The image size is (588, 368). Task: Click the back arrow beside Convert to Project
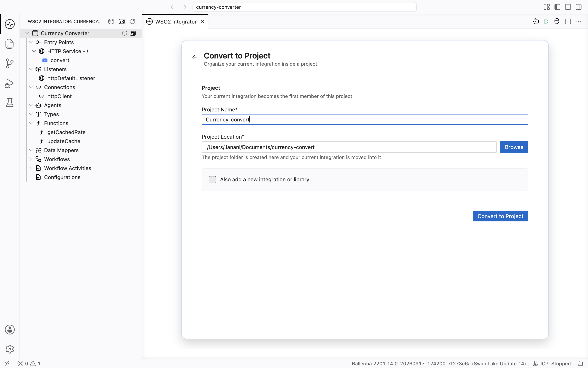[195, 57]
